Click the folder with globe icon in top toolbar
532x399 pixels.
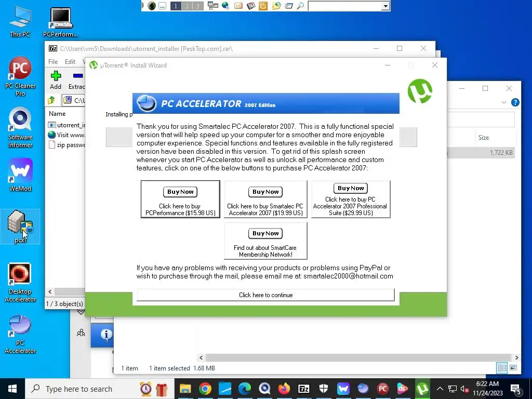click(276, 6)
